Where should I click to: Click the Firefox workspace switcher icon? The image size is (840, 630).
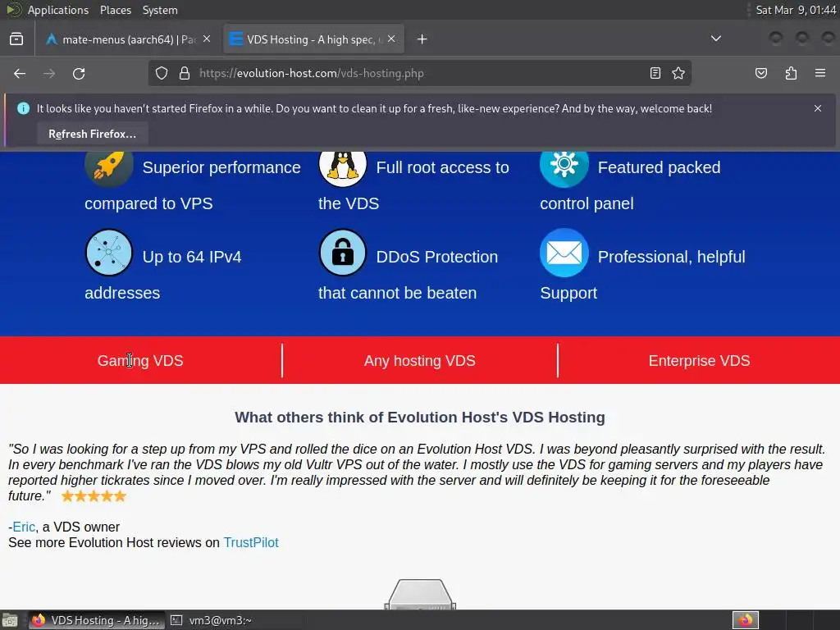click(x=745, y=620)
